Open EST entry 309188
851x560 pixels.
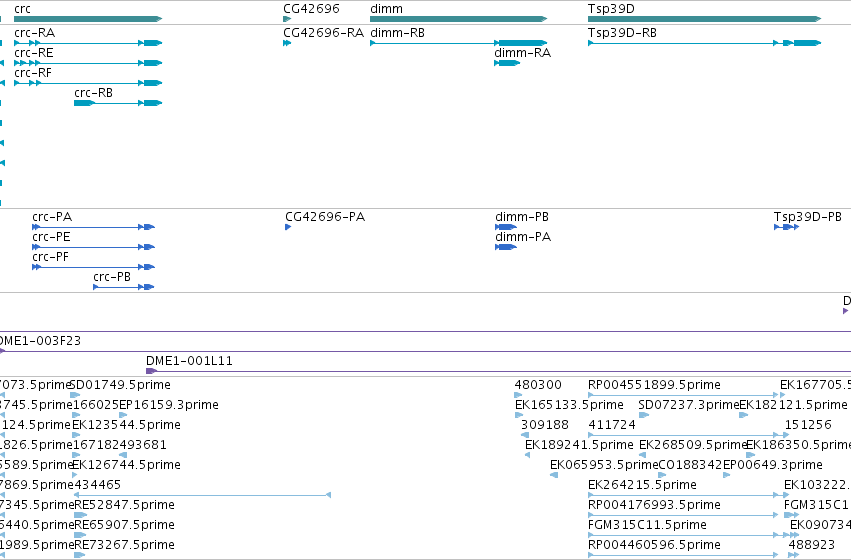point(545,425)
